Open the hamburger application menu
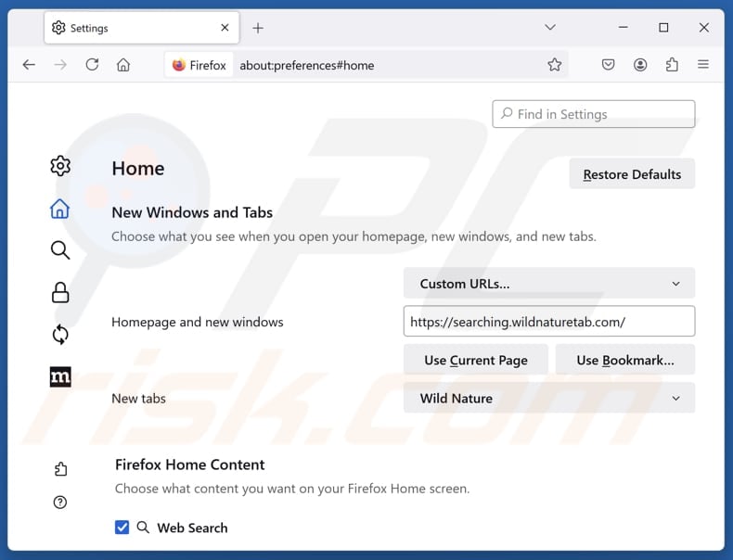 pyautogui.click(x=703, y=65)
